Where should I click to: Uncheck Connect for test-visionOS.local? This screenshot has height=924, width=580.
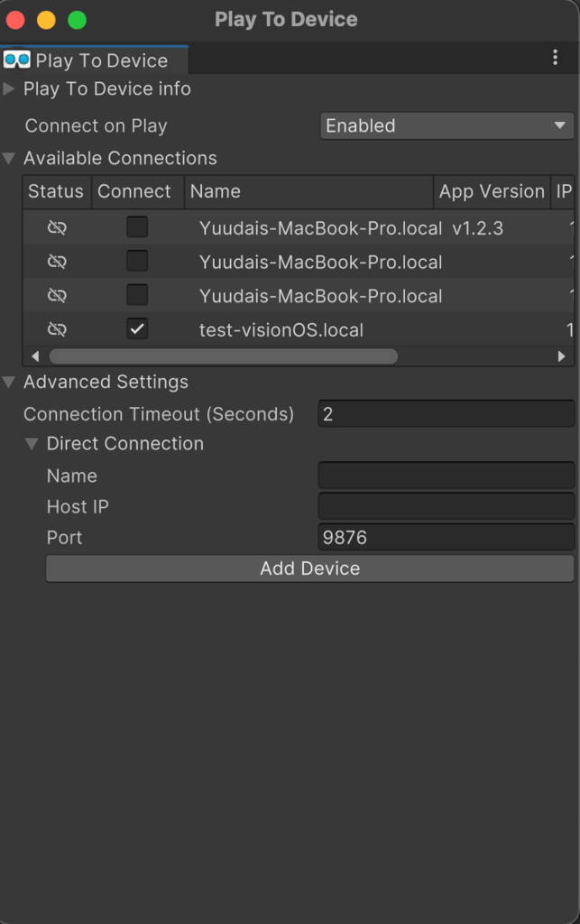coord(137,328)
